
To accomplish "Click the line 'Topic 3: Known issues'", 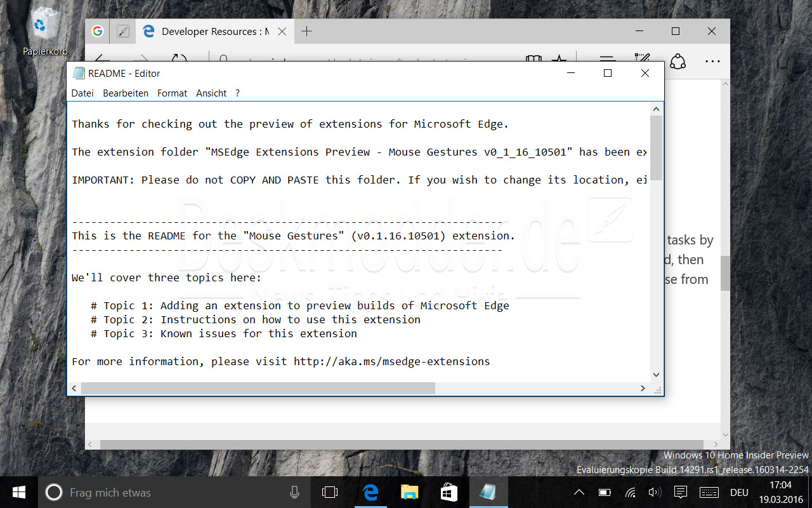I will click(224, 333).
